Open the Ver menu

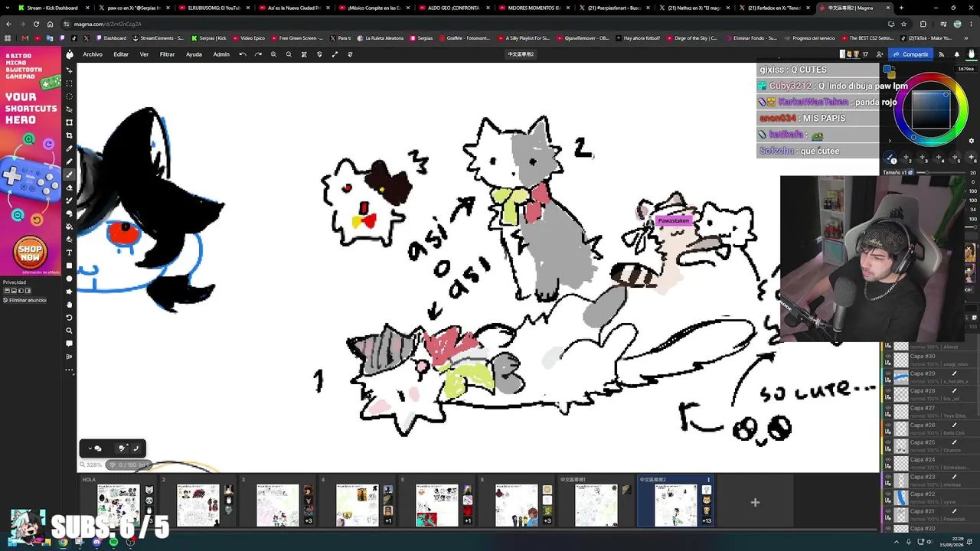coord(144,54)
